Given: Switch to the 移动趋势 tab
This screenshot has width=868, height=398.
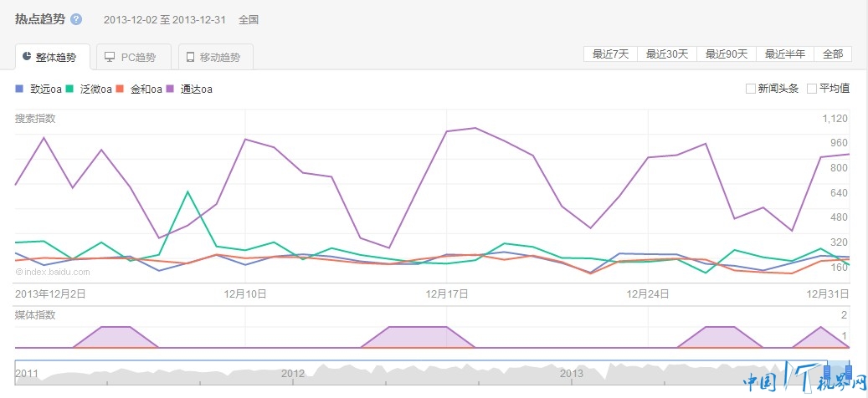Looking at the screenshot, I should (216, 57).
